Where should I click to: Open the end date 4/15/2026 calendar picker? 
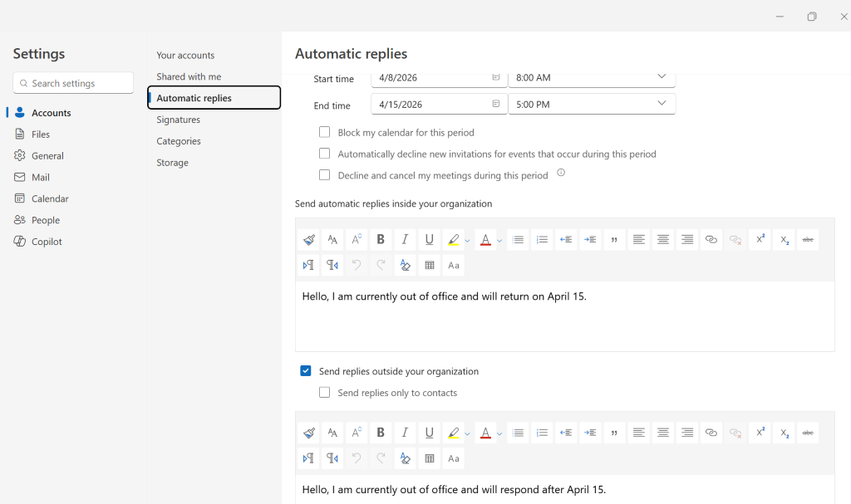click(495, 104)
